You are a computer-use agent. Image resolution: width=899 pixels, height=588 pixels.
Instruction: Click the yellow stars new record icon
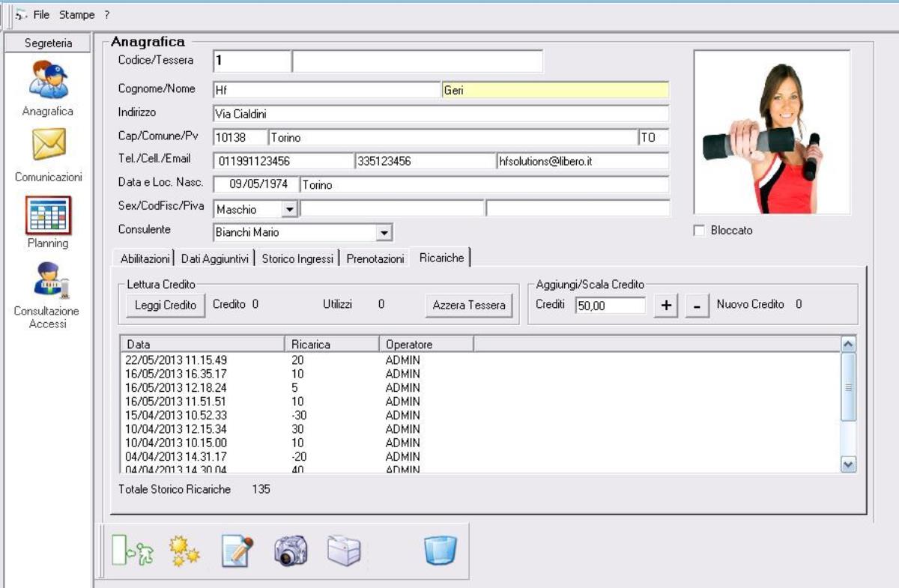(184, 551)
